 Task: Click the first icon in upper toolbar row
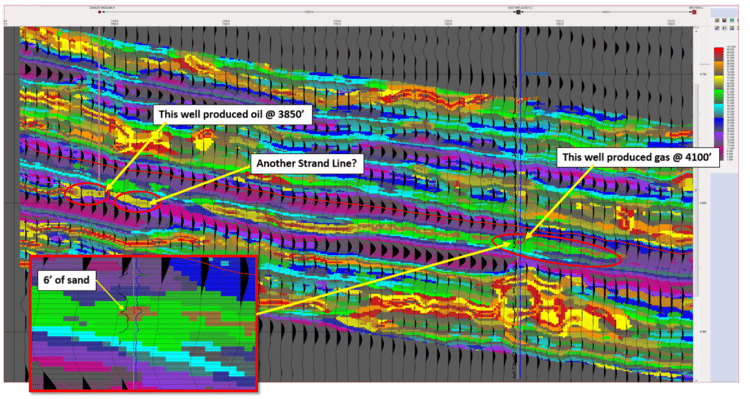coord(717,20)
